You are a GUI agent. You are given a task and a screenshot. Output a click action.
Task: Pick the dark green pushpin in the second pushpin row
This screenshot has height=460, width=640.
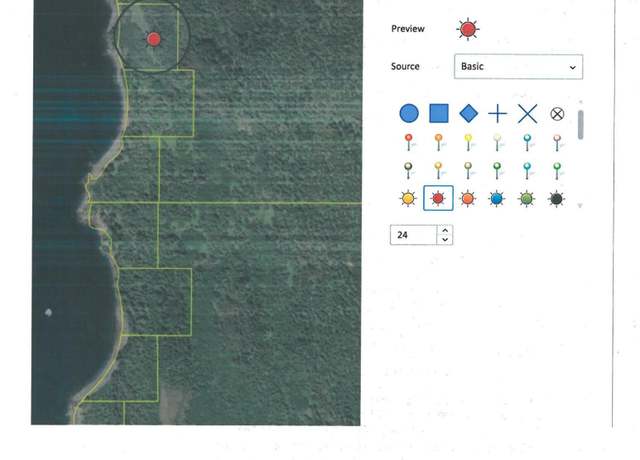pos(498,171)
